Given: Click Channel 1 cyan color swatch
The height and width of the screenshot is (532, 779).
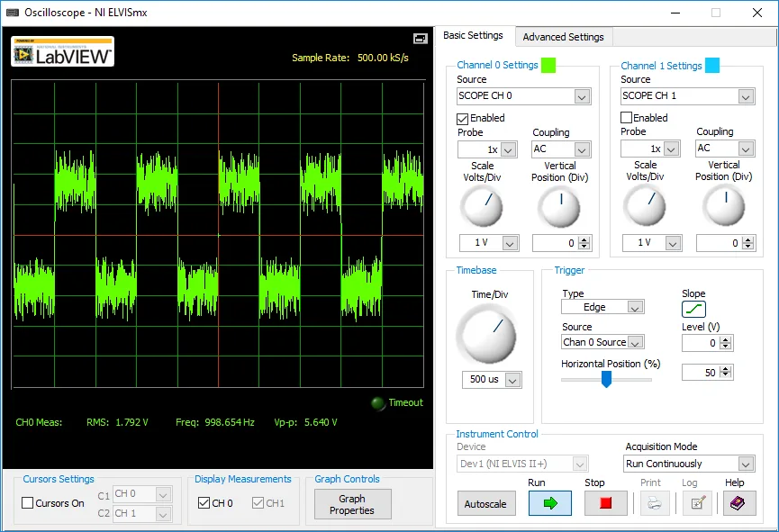Looking at the screenshot, I should (x=712, y=65).
